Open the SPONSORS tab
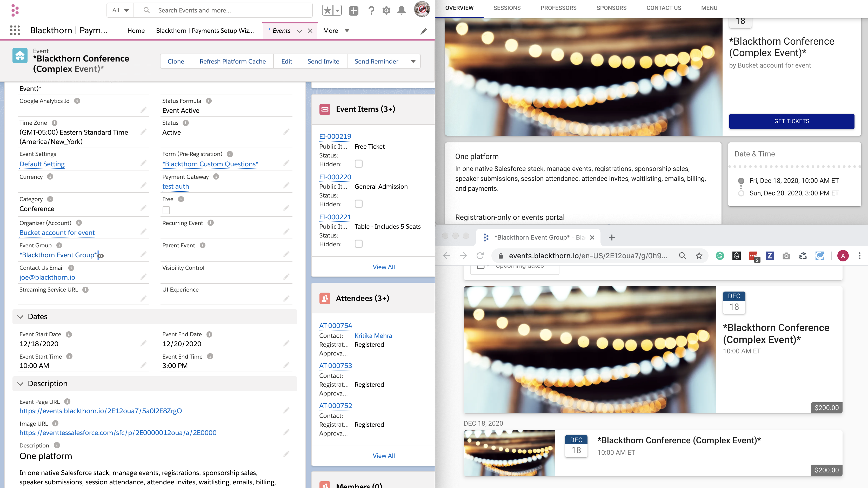 pos(611,8)
